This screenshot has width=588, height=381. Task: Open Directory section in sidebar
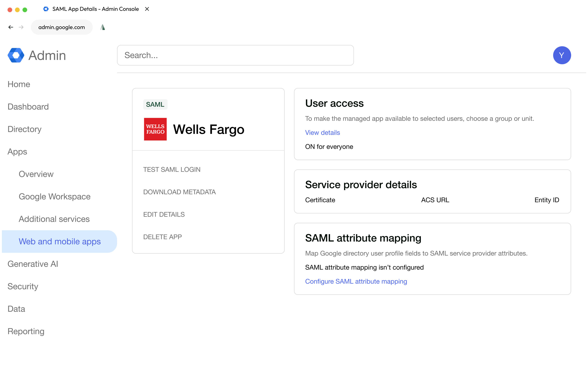(x=24, y=129)
